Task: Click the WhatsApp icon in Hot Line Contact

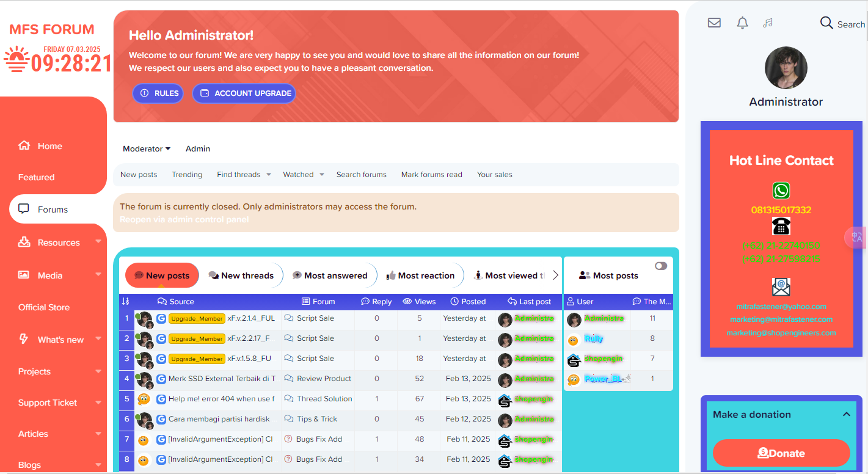Action: point(781,191)
